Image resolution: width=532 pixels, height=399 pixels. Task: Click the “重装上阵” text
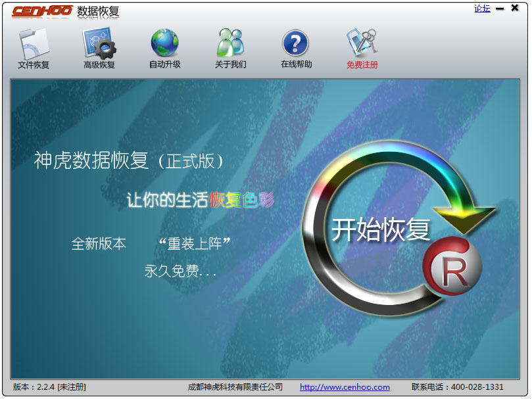195,244
